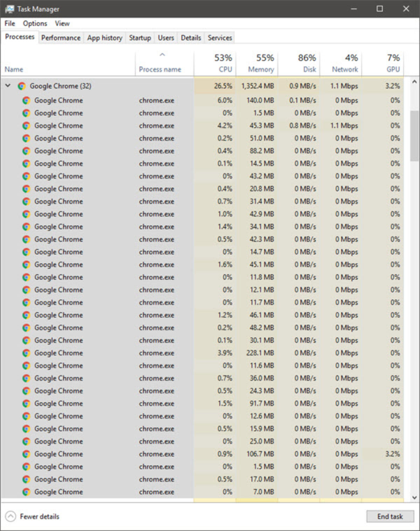This screenshot has width=420, height=531.
Task: Pick Chrome icon in the 14.5 MB row
Action: 26,164
